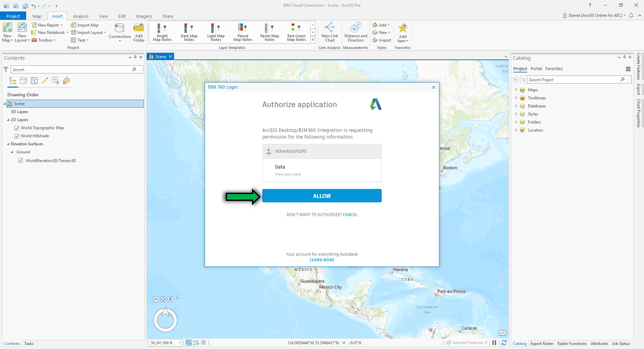Open the Toolbox dropdown in the ribbon
This screenshot has height=349, width=644.
43,40
